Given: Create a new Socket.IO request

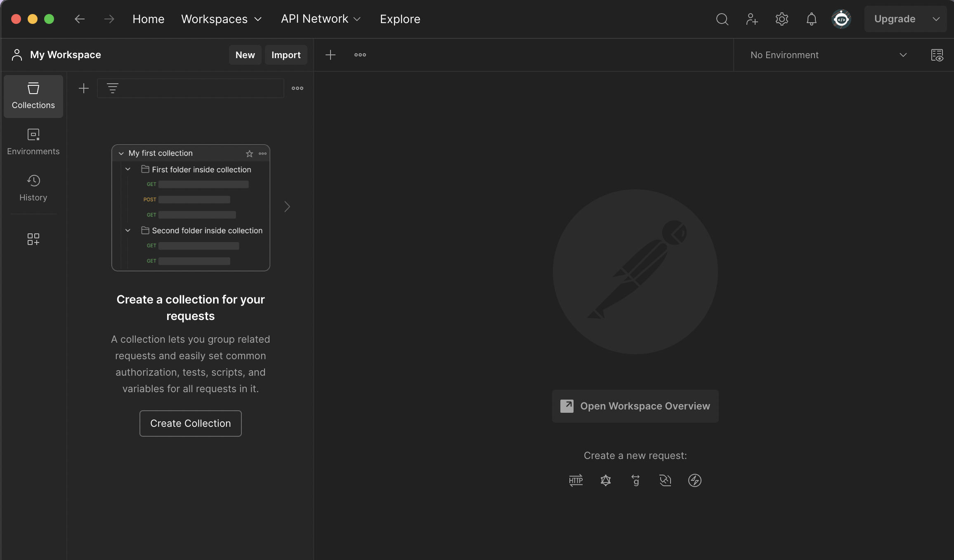Looking at the screenshot, I should pyautogui.click(x=695, y=480).
